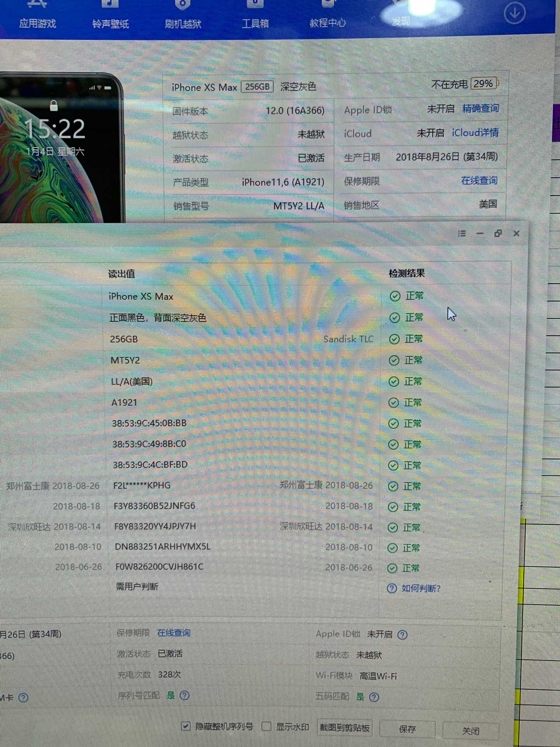Click check icon in LL/A(美国) row
This screenshot has width=560, height=747.
click(x=394, y=381)
